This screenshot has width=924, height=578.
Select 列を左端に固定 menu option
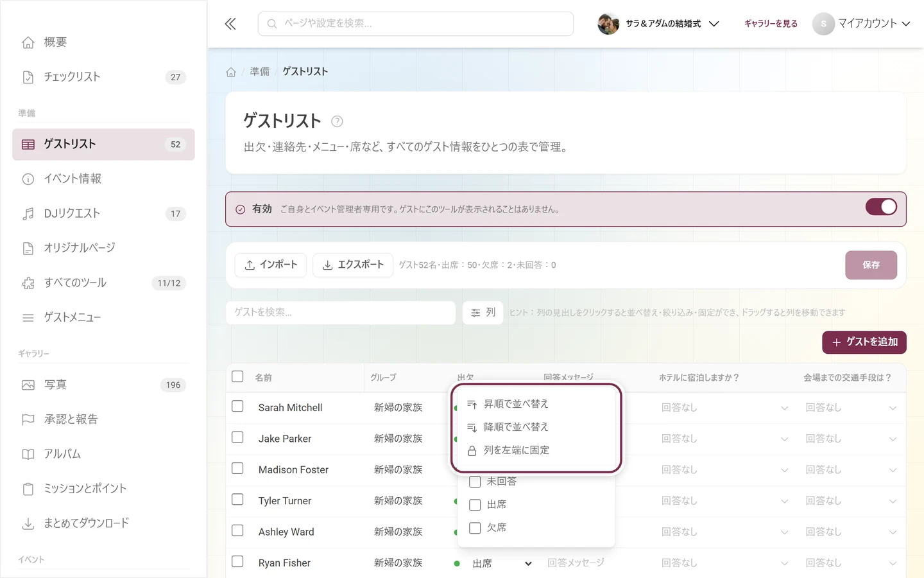pyautogui.click(x=536, y=450)
